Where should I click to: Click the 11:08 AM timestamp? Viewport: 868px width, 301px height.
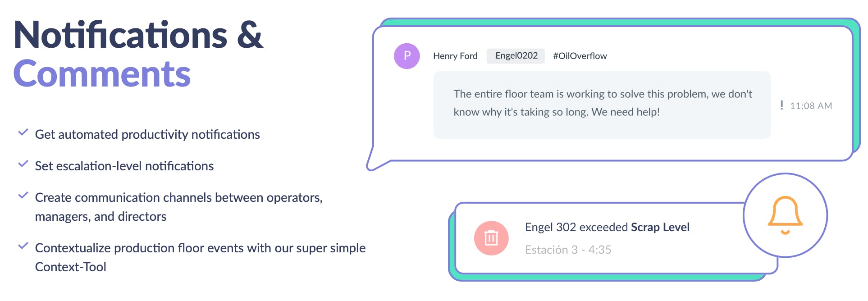(811, 106)
